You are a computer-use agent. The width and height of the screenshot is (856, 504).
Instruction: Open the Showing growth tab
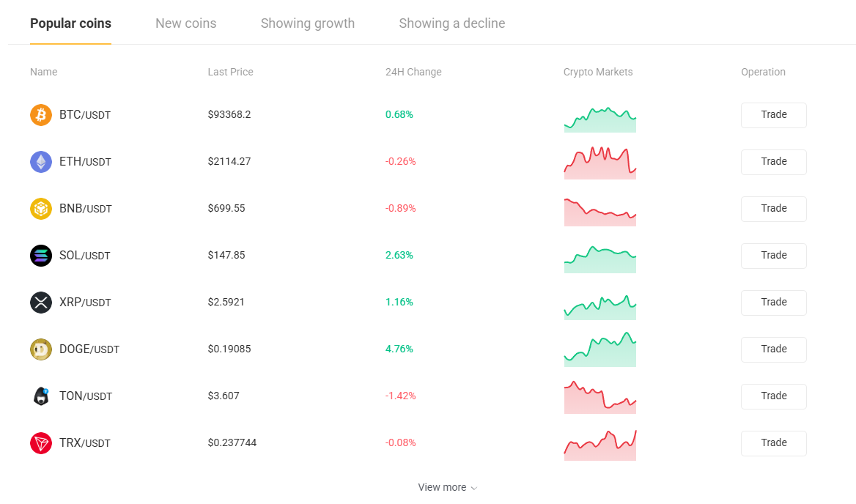(x=307, y=23)
